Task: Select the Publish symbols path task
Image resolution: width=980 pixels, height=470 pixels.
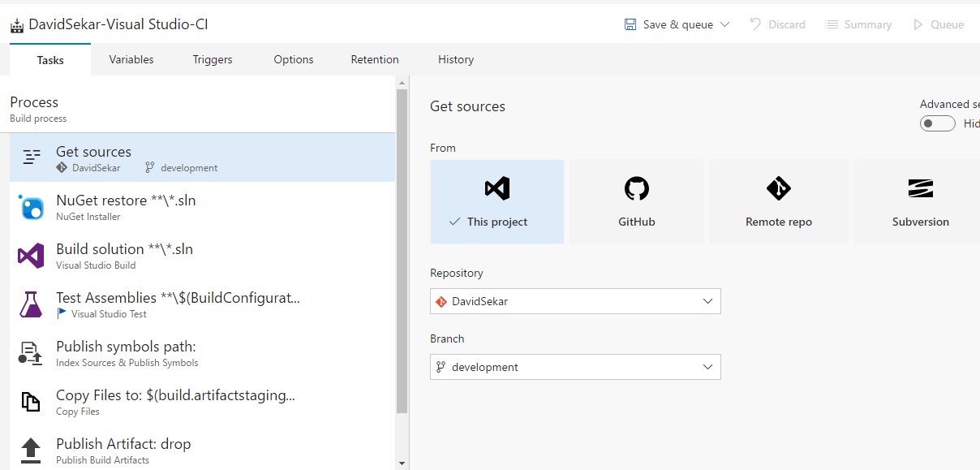Action: point(202,353)
